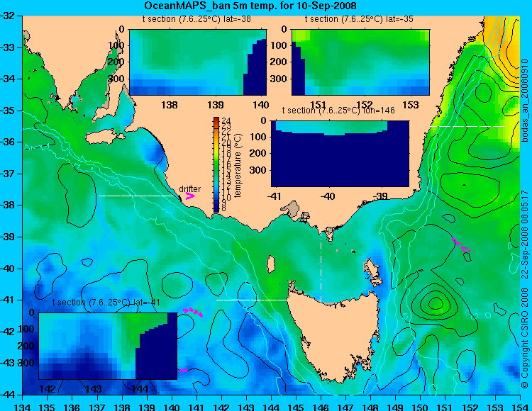This screenshot has width=532, height=411.
Task: Click the '100' depth label of lat=-35 inset
Action: tap(279, 45)
